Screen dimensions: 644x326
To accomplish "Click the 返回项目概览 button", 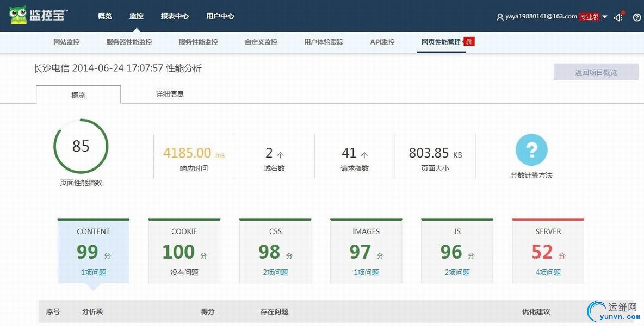I will (x=596, y=72).
